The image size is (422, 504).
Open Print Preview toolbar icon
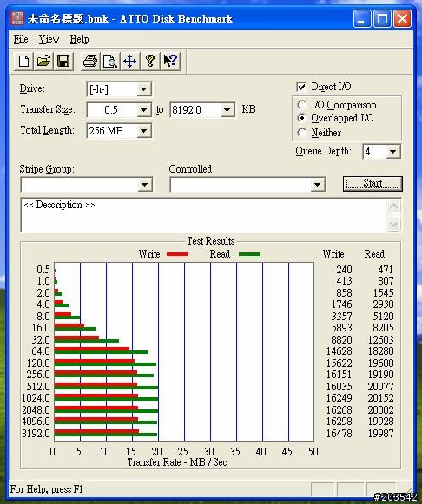110,61
